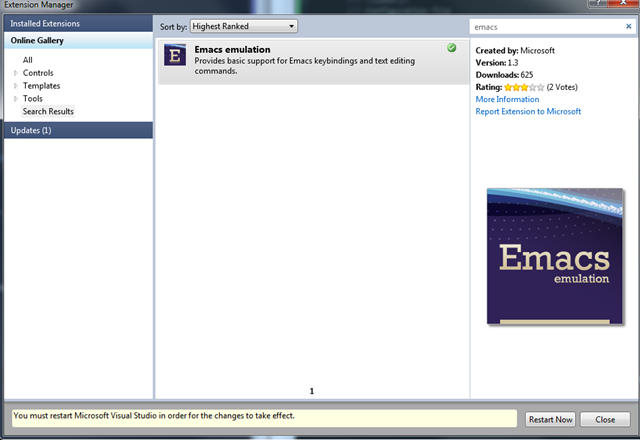
Task: Click the emacs search field
Action: click(x=547, y=27)
